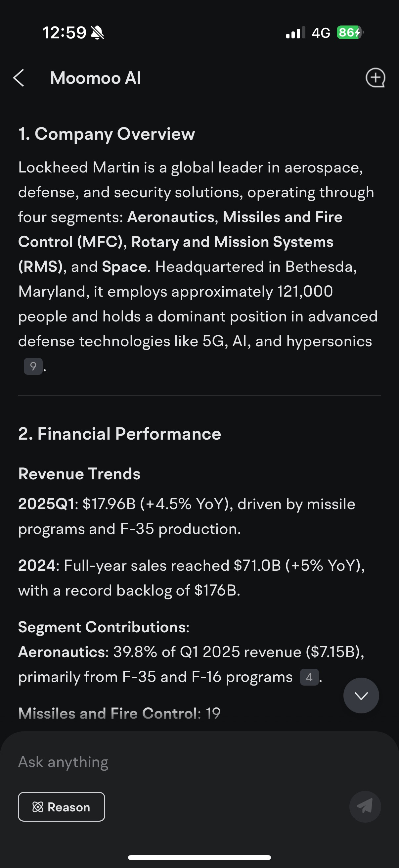Tap the battery indicator showing 86
This screenshot has width=399, height=868.
pos(350,32)
